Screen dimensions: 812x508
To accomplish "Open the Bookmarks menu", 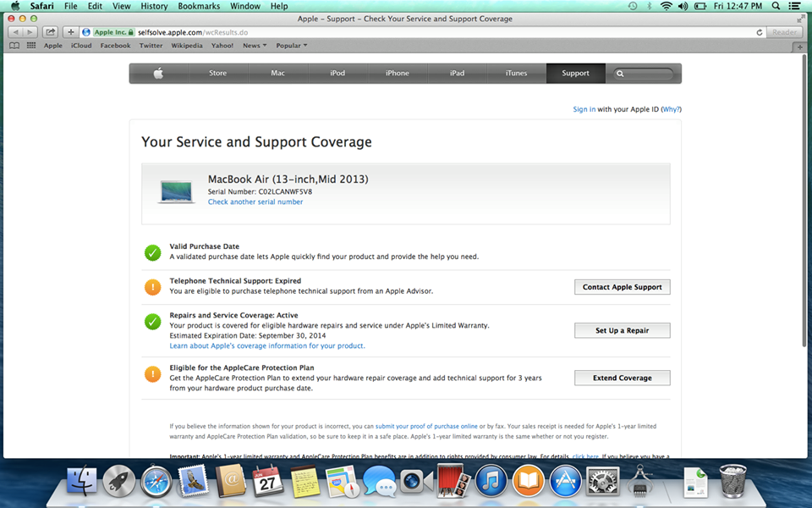I will point(199,6).
